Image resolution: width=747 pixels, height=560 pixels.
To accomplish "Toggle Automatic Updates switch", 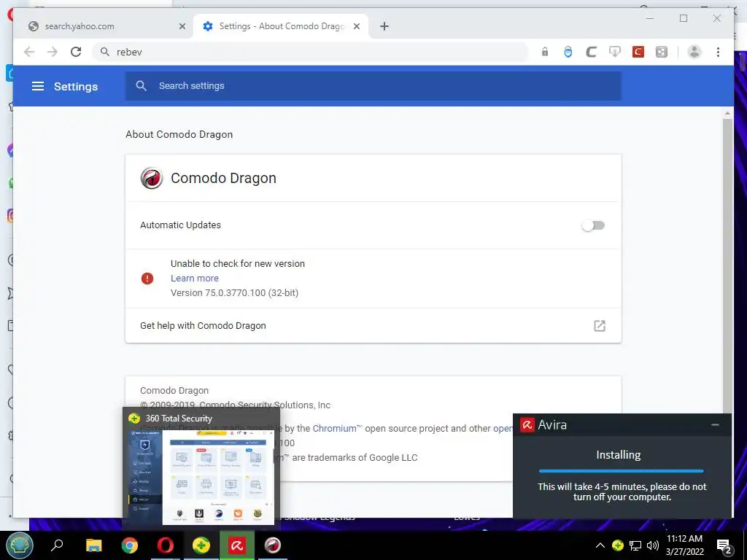I will click(593, 225).
